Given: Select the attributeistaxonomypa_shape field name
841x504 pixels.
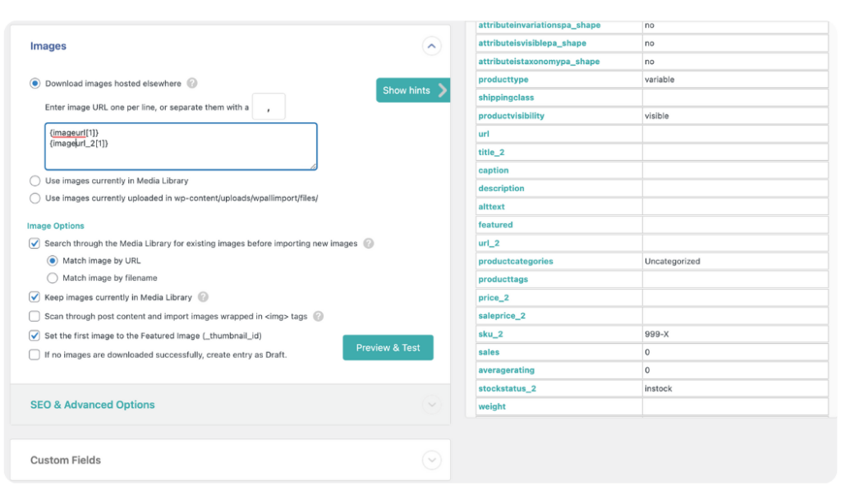Looking at the screenshot, I should pos(539,61).
